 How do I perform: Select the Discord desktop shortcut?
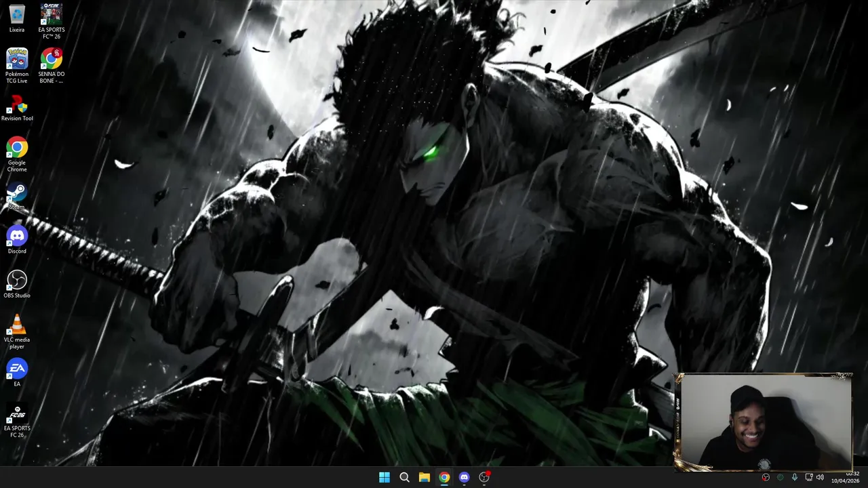pyautogui.click(x=17, y=240)
